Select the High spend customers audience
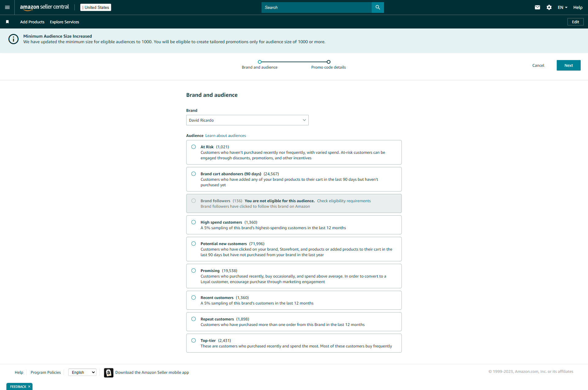Image resolution: width=588 pixels, height=390 pixels. [194, 222]
